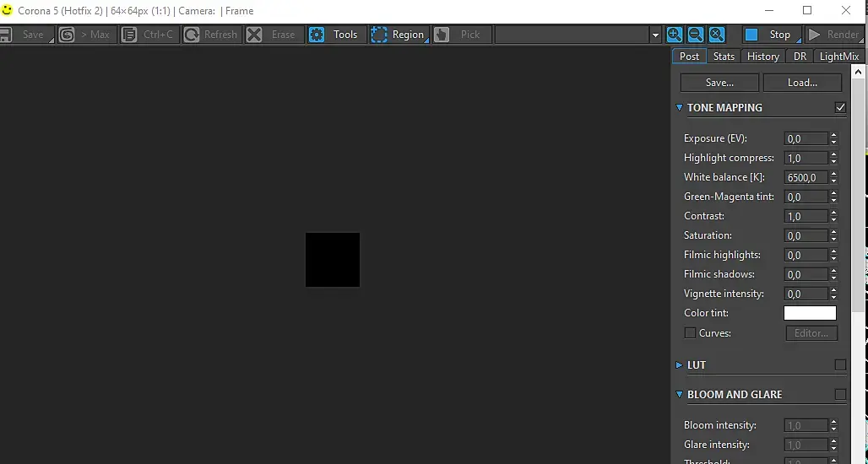Viewport: 868px width, 464px height.
Task: Disable the Tone Mapping checkbox
Action: click(x=840, y=107)
